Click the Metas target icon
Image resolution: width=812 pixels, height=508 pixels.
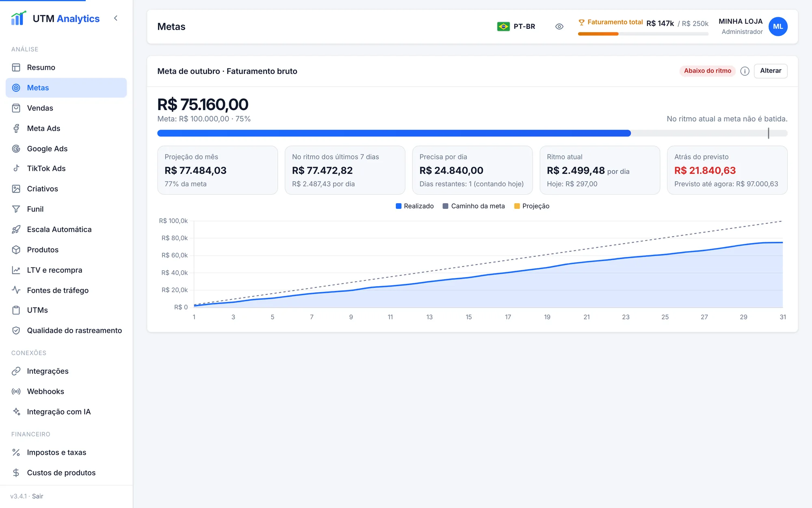(x=16, y=88)
